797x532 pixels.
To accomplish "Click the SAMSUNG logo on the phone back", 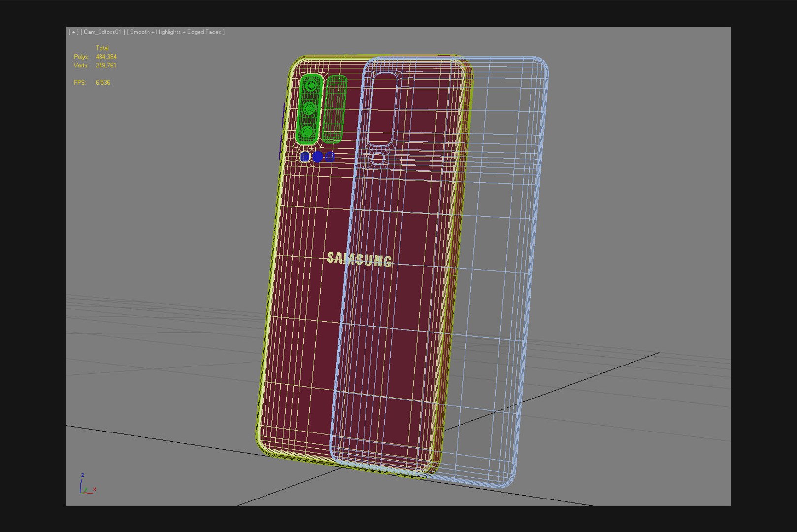I will (360, 259).
